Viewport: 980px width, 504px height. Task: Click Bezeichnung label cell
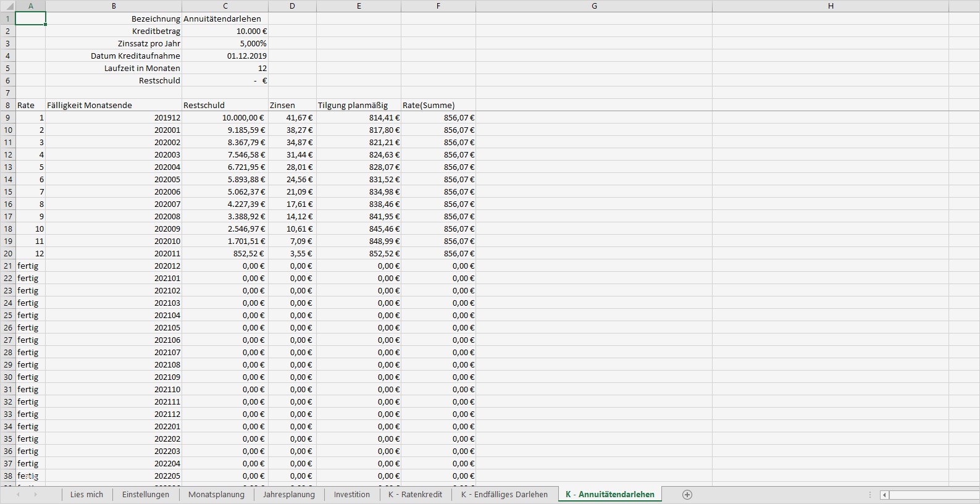coord(114,19)
